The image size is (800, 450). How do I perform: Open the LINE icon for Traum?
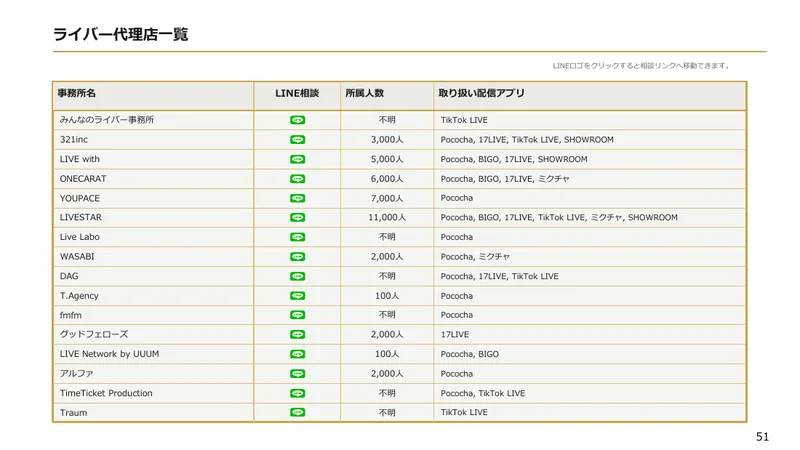point(297,412)
